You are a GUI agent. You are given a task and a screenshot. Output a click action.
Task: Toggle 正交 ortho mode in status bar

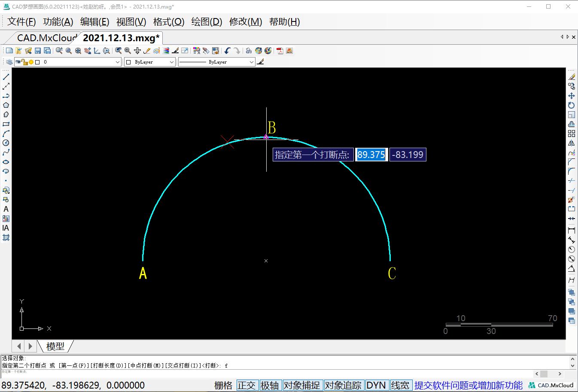tap(246, 385)
